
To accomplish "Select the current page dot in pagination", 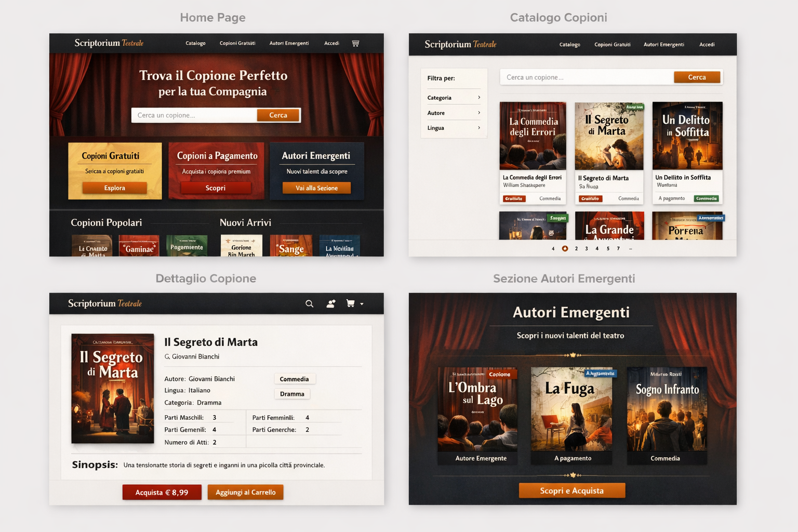I will tap(565, 249).
